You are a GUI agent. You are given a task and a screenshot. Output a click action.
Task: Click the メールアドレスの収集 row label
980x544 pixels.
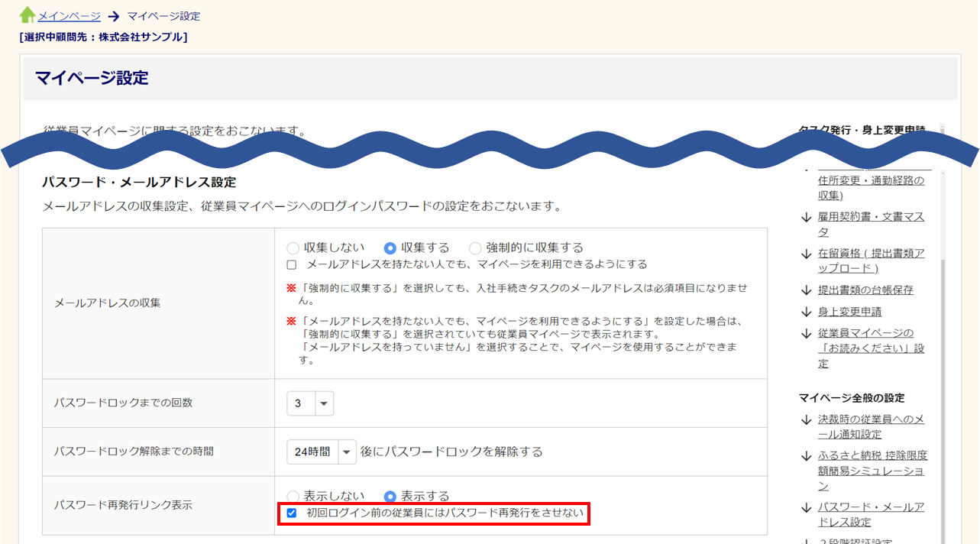click(x=108, y=303)
